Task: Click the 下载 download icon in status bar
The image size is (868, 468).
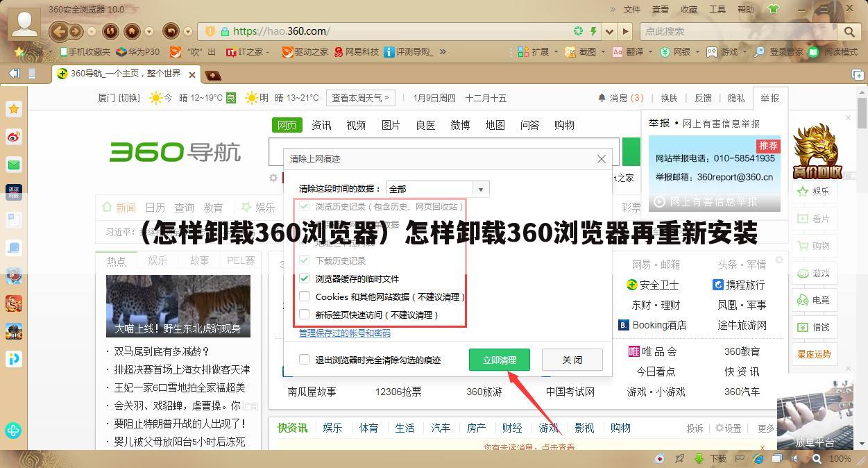Action: coord(712,458)
